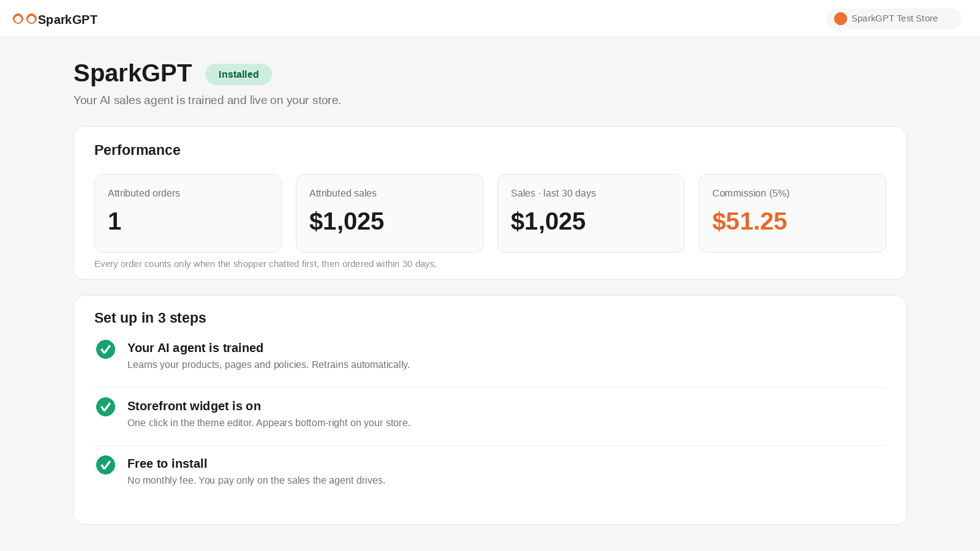Click the Free to install step title
The width and height of the screenshot is (980, 551).
[x=167, y=463]
